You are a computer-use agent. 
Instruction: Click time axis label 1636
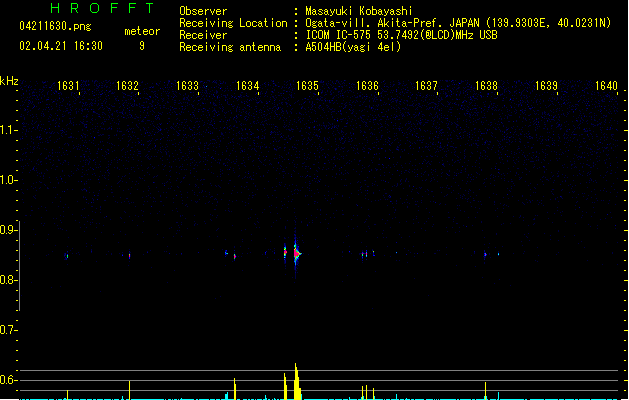pyautogui.click(x=367, y=86)
